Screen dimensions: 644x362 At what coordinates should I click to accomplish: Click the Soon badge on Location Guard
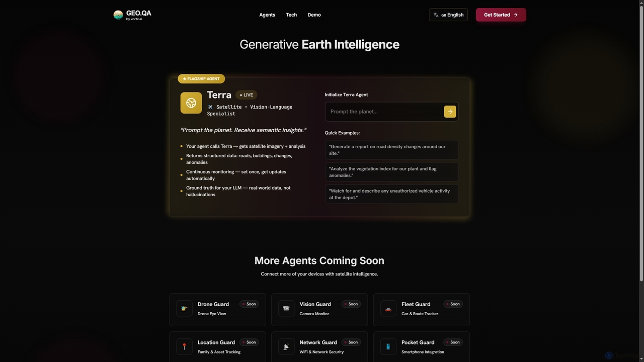click(249, 342)
